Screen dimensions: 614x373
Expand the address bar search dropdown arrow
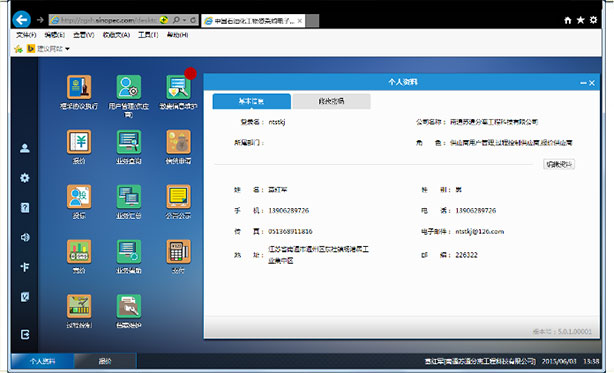[x=184, y=20]
